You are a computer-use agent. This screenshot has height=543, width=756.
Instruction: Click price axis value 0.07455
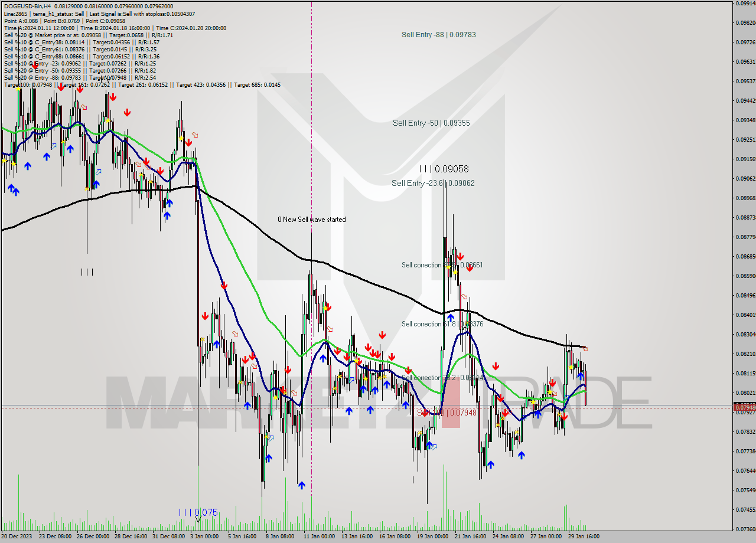click(745, 509)
